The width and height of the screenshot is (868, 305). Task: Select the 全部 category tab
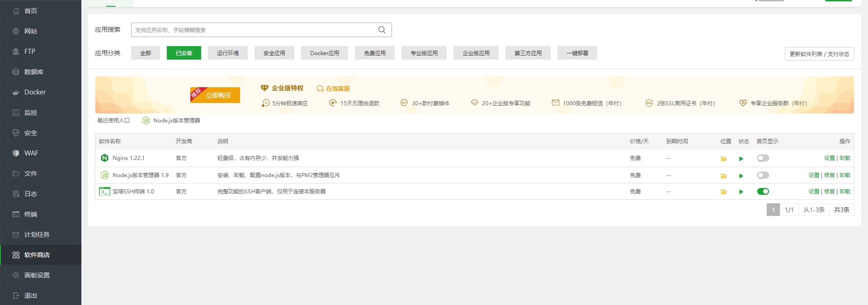146,53
